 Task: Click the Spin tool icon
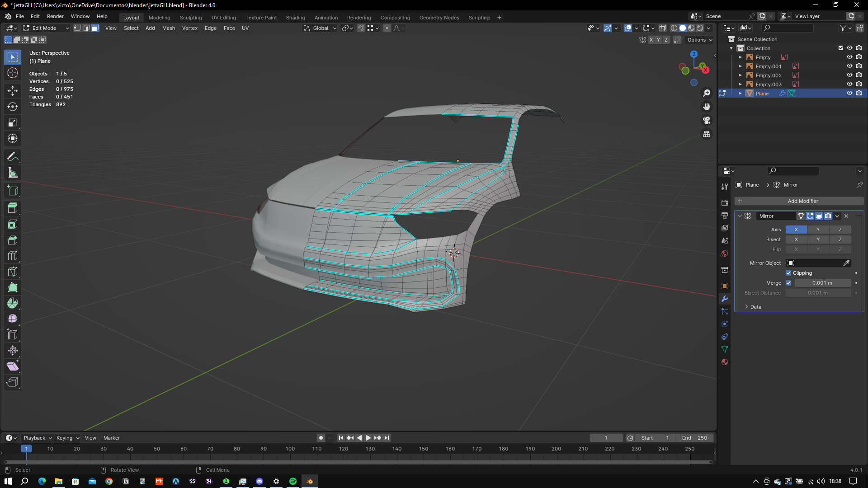click(x=13, y=303)
